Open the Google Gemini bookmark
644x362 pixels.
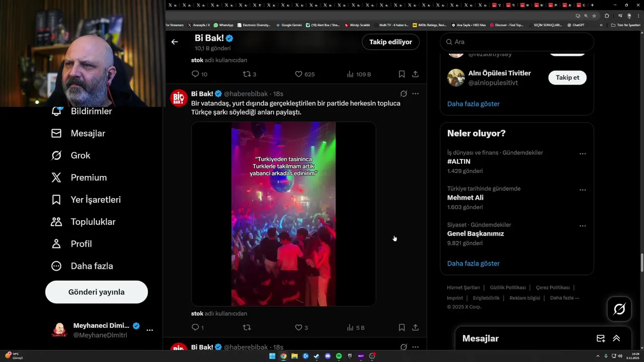point(289,25)
